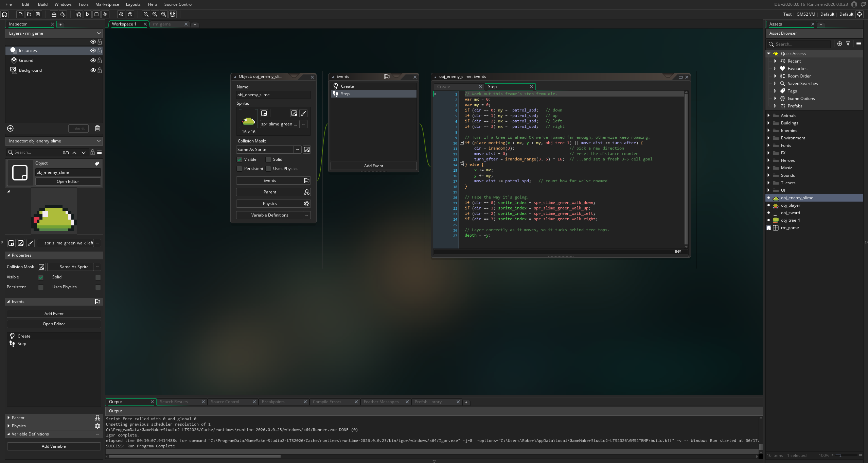Start the debugger with the bug icon

79,14
